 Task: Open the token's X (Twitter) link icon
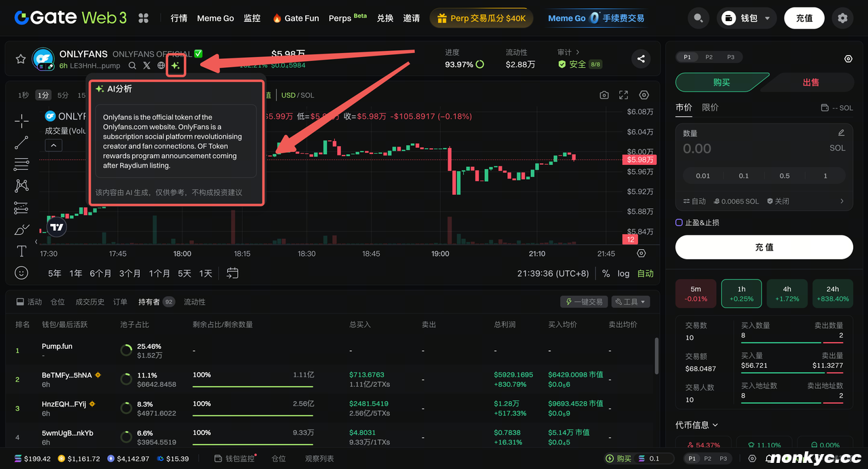pos(146,66)
